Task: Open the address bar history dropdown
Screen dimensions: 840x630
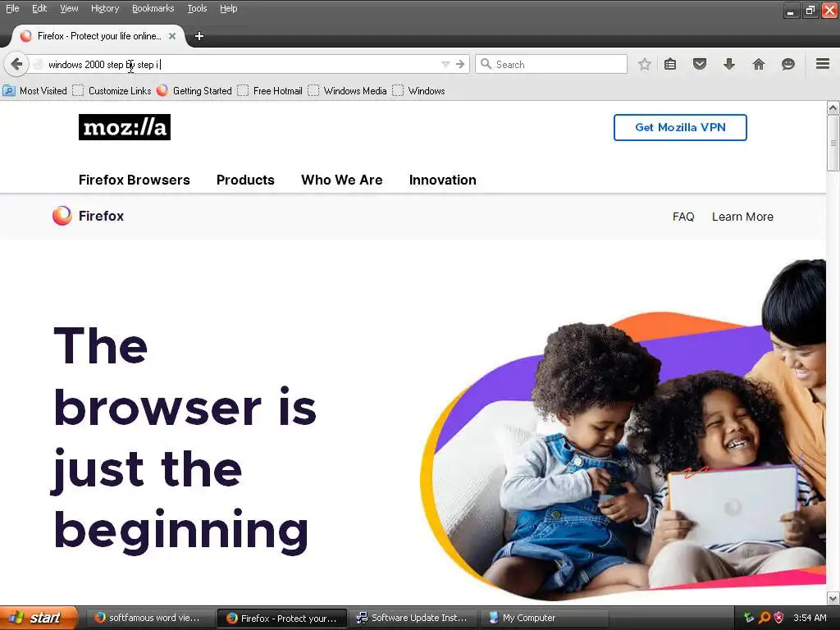Action: click(x=445, y=64)
